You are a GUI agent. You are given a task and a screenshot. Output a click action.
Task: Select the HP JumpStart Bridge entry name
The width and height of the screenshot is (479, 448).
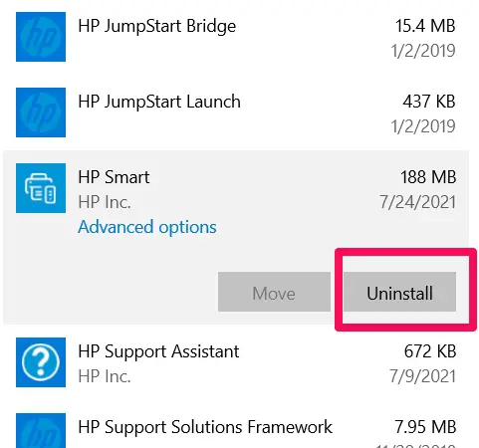pos(157,26)
